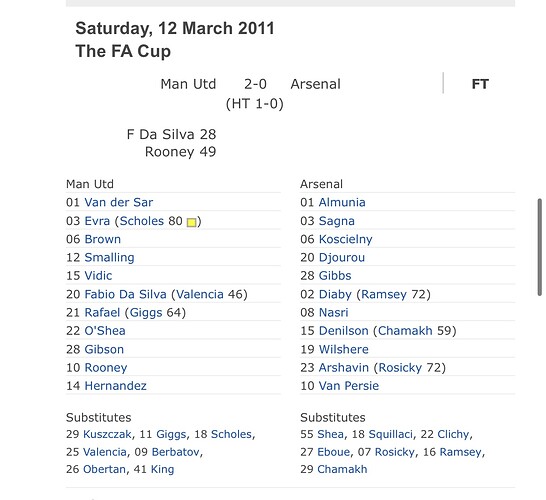Screen dimensions: 546x500
Task: Click Ramsey link beside Diaby
Action: click(384, 294)
